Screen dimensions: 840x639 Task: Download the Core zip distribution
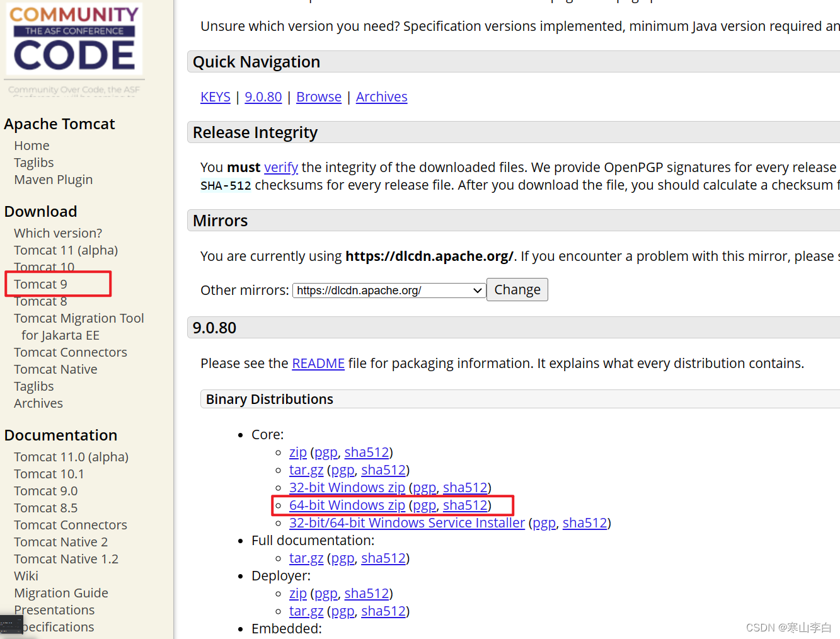298,452
